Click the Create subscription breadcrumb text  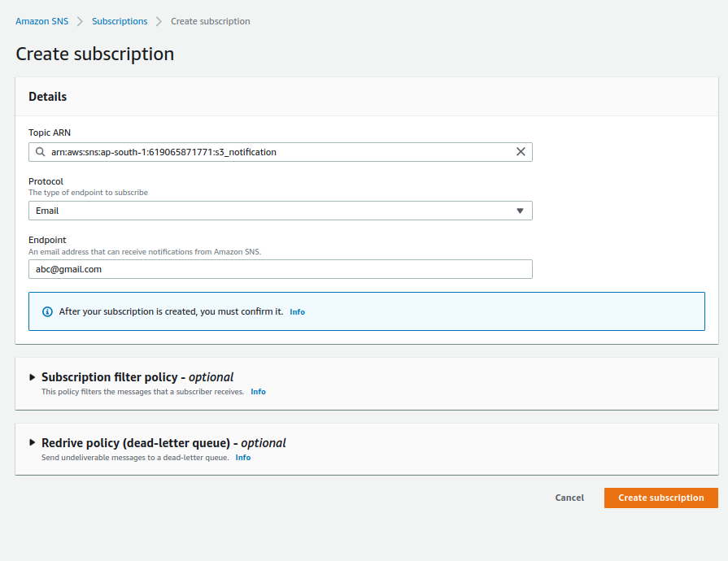point(211,21)
